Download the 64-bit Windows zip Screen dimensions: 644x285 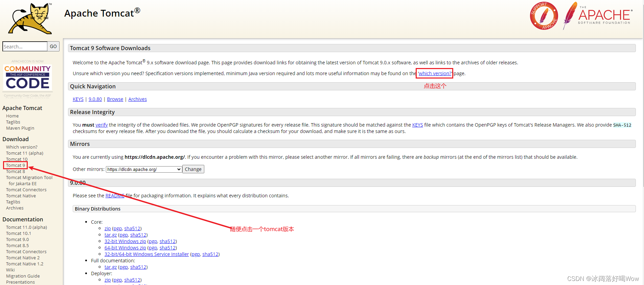(125, 248)
